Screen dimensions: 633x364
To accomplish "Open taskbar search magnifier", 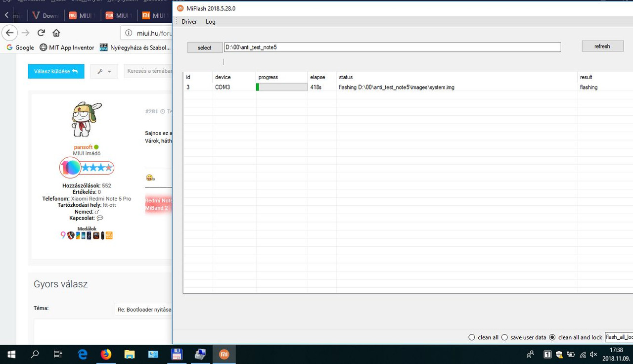I will click(35, 354).
